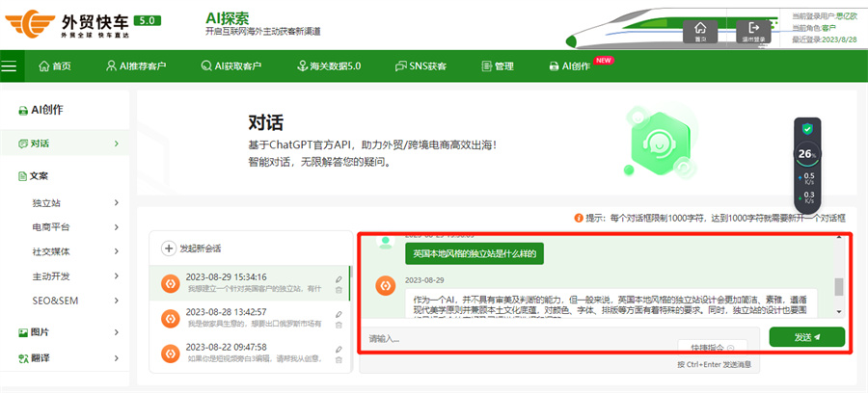Click the hamburger menu icon in the green navbar
Viewport: 868px width, 393px height.
tap(10, 66)
